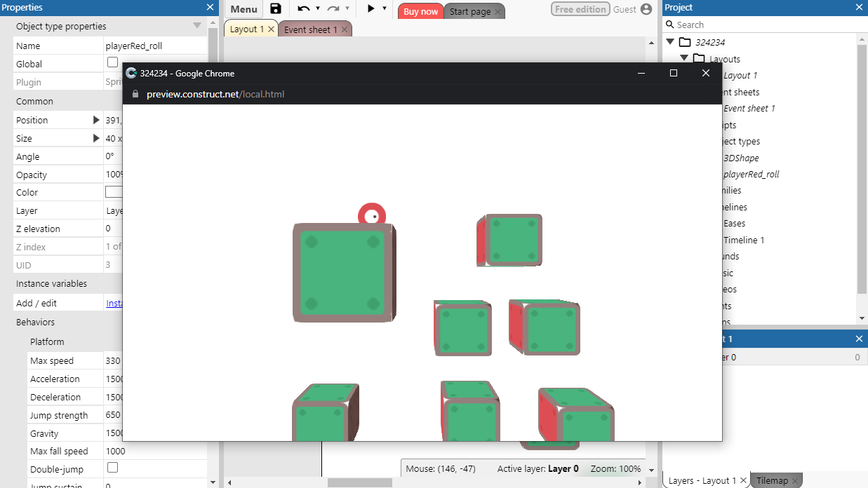868x488 pixels.
Task: Collapse the 324234 project folder
Action: click(672, 42)
